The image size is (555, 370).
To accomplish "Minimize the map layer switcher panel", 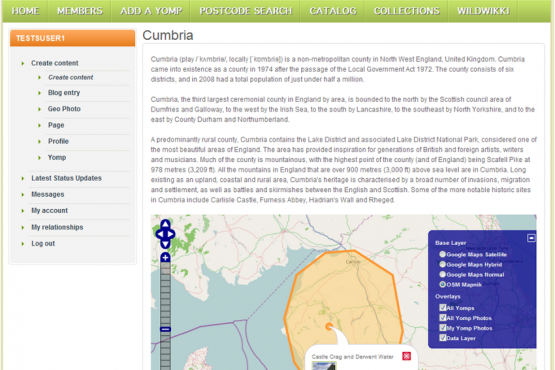I will (531, 238).
